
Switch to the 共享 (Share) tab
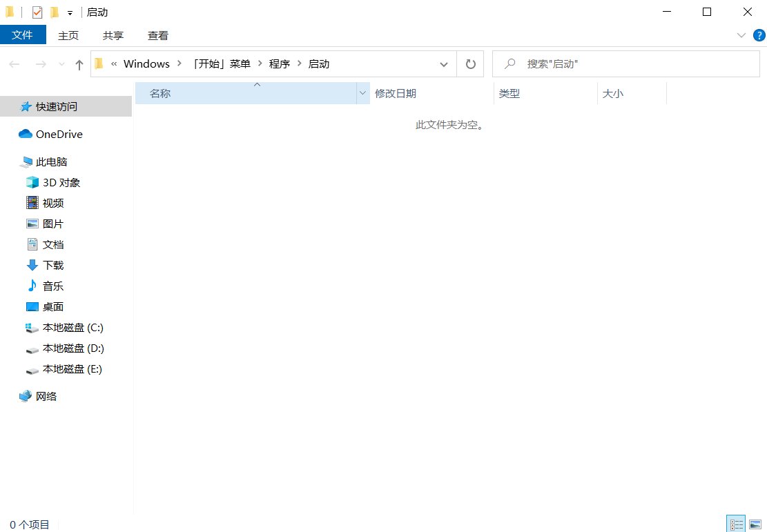click(113, 35)
